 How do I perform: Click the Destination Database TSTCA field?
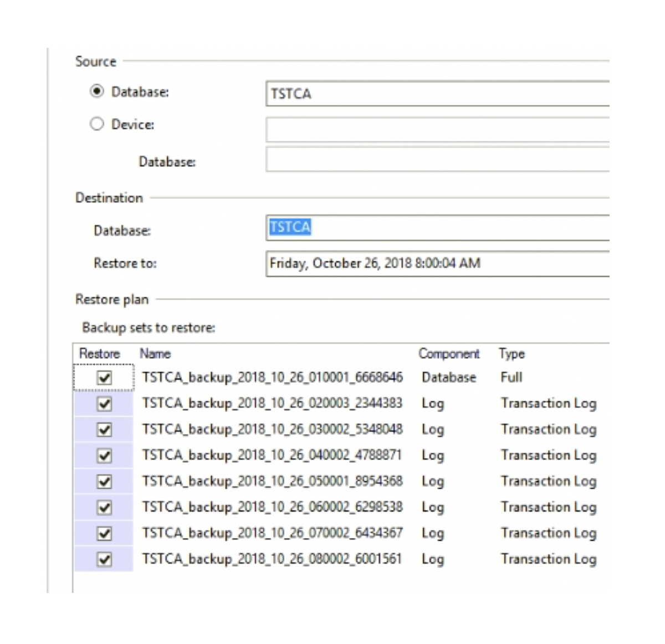[x=437, y=228]
